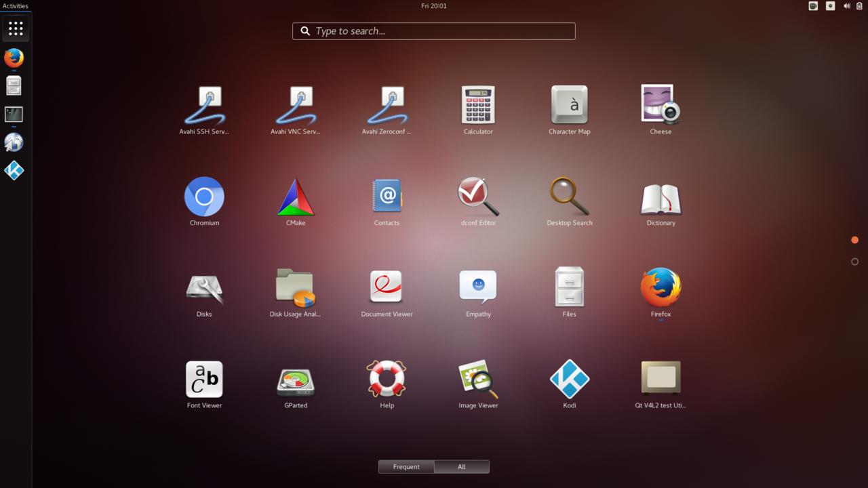Launch dconf Editor
868x488 pixels.
[478, 201]
